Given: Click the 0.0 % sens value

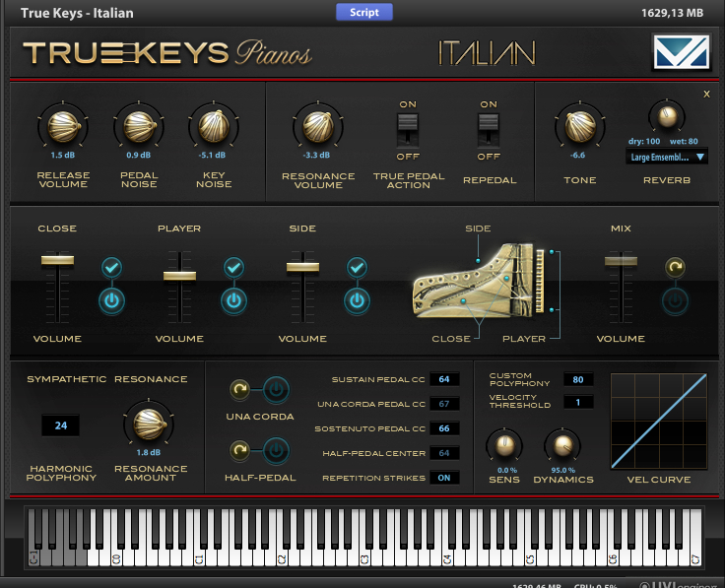Looking at the screenshot, I should pyautogui.click(x=506, y=470).
